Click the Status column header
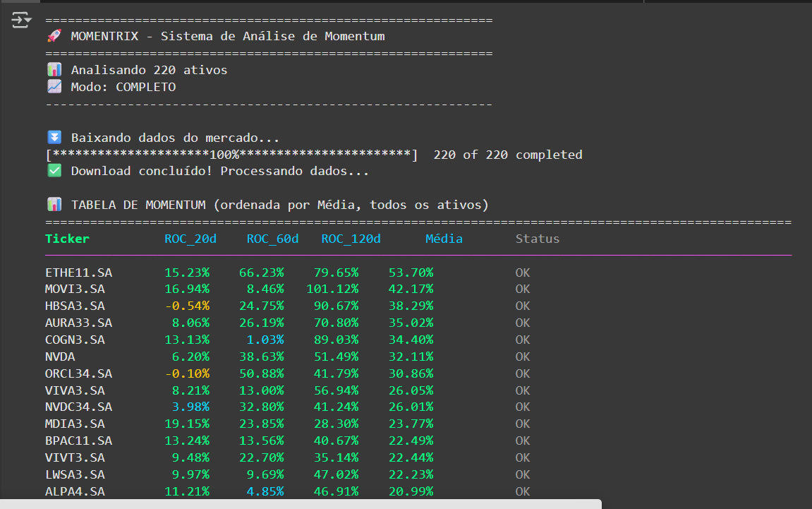812x509 pixels. click(537, 239)
